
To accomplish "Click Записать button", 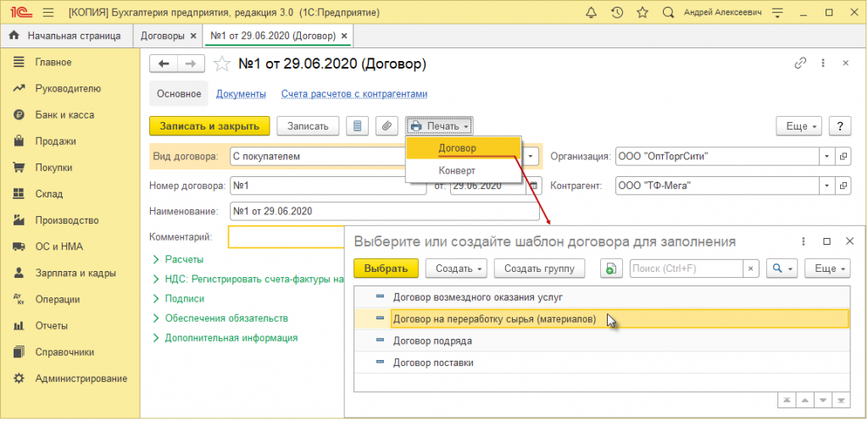I will click(308, 126).
